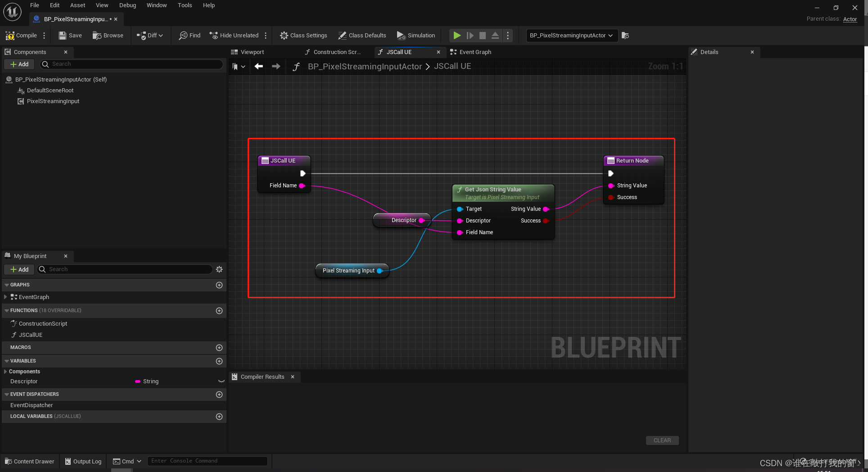Open the debug object BP_PixelStreamingInputActor dropdown
This screenshot has width=868, height=472.
click(571, 36)
